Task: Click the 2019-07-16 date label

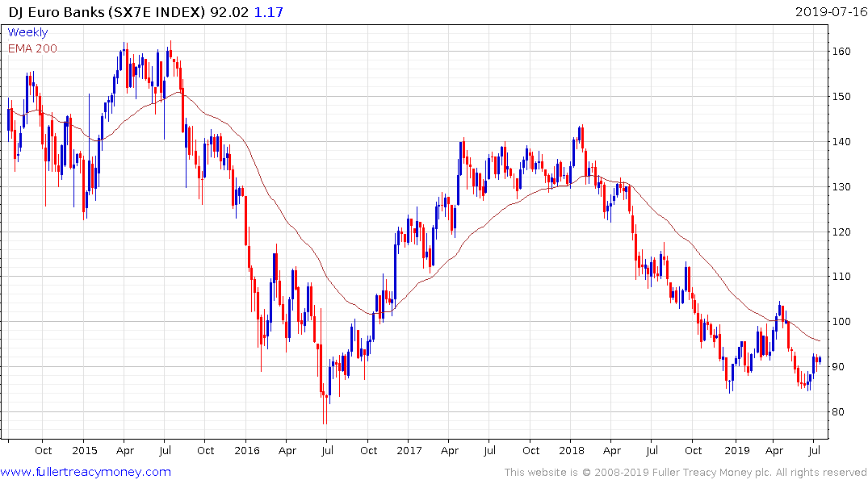Action: click(x=831, y=11)
